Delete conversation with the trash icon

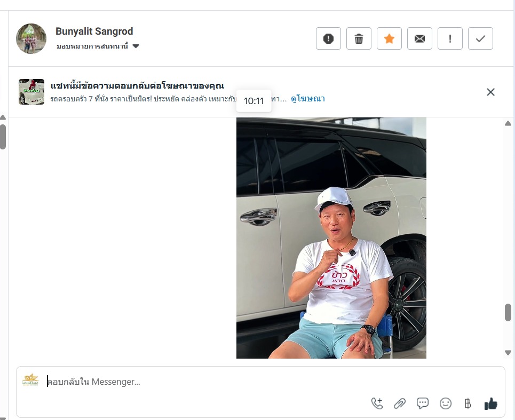point(359,39)
